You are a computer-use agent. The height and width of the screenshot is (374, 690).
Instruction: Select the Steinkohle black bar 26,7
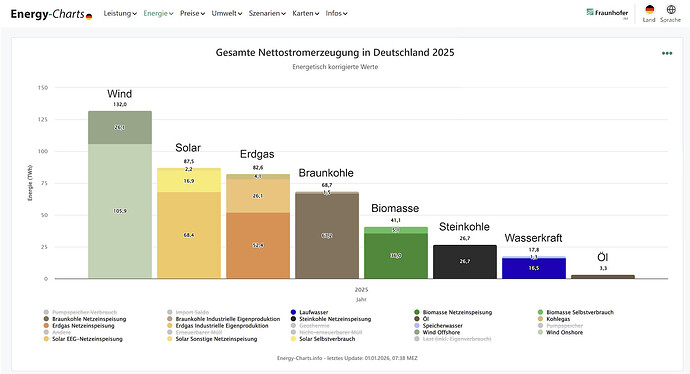click(465, 262)
